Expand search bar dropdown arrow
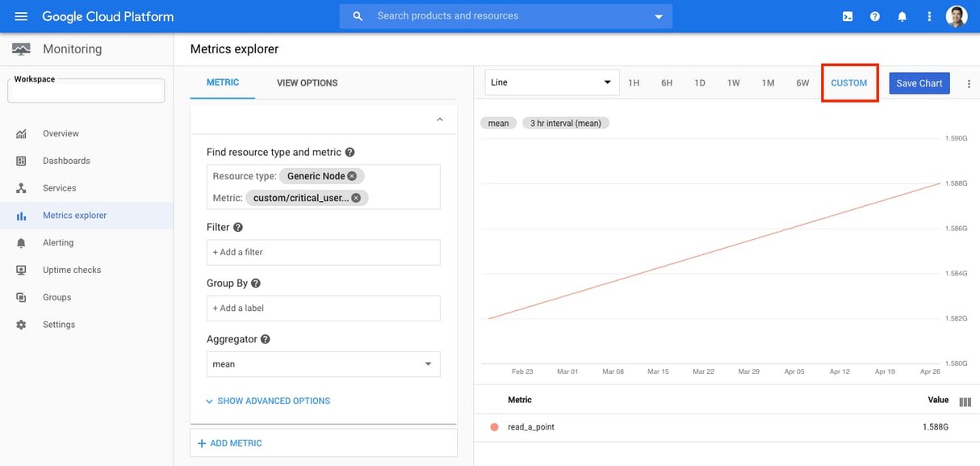Screen dimensions: 980x466 tap(659, 16)
